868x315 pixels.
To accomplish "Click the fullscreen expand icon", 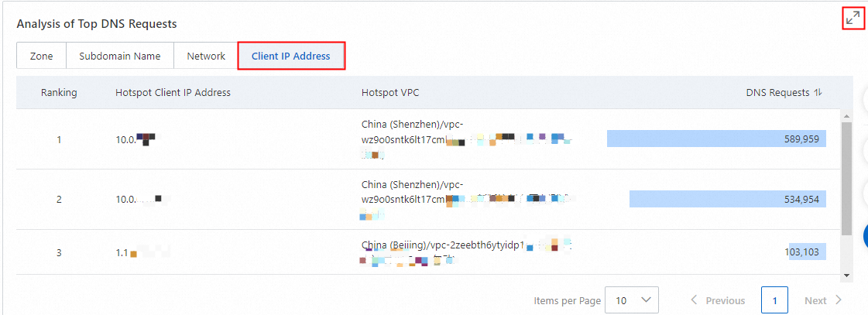I will (853, 19).
